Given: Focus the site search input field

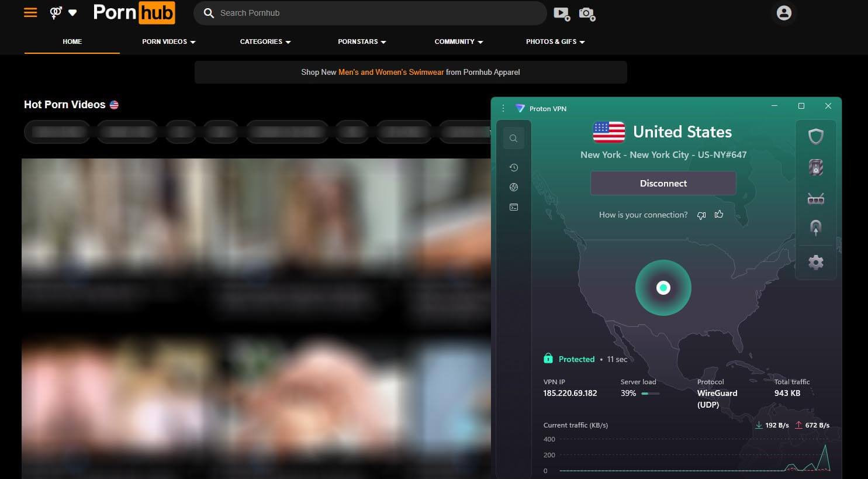Looking at the screenshot, I should 370,13.
